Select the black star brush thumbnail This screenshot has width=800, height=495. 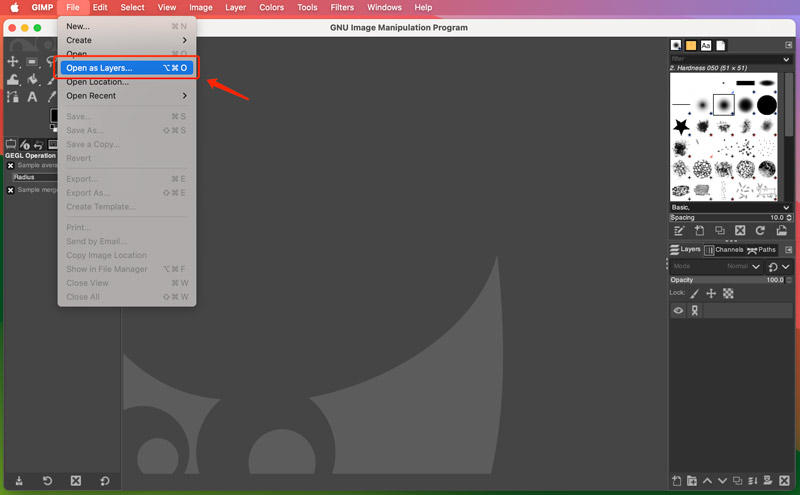681,126
